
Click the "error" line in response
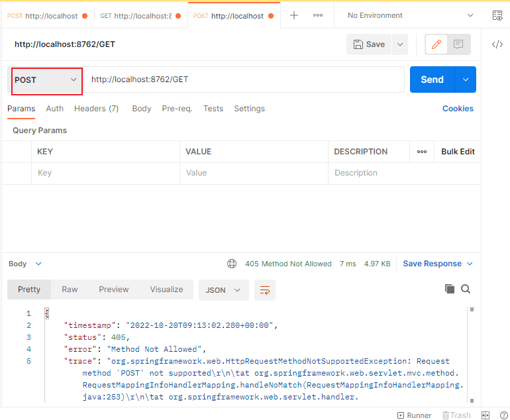click(x=134, y=349)
